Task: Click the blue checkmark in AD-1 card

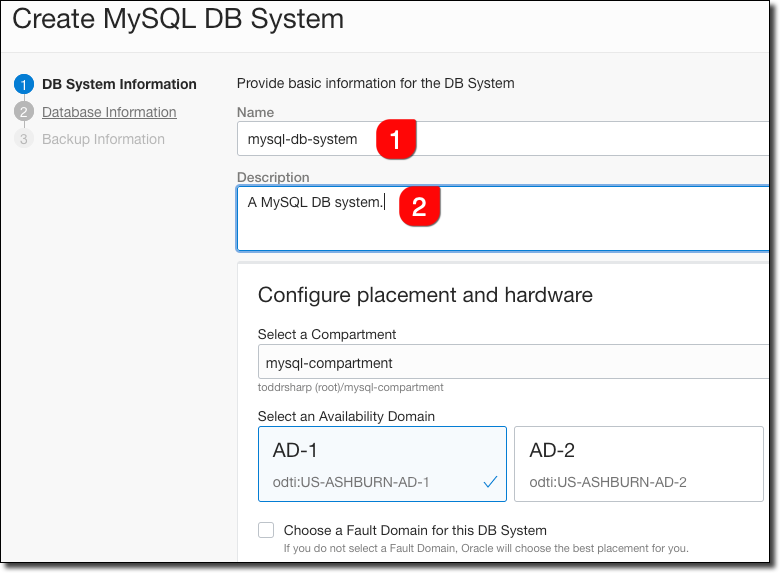Action: [x=490, y=482]
